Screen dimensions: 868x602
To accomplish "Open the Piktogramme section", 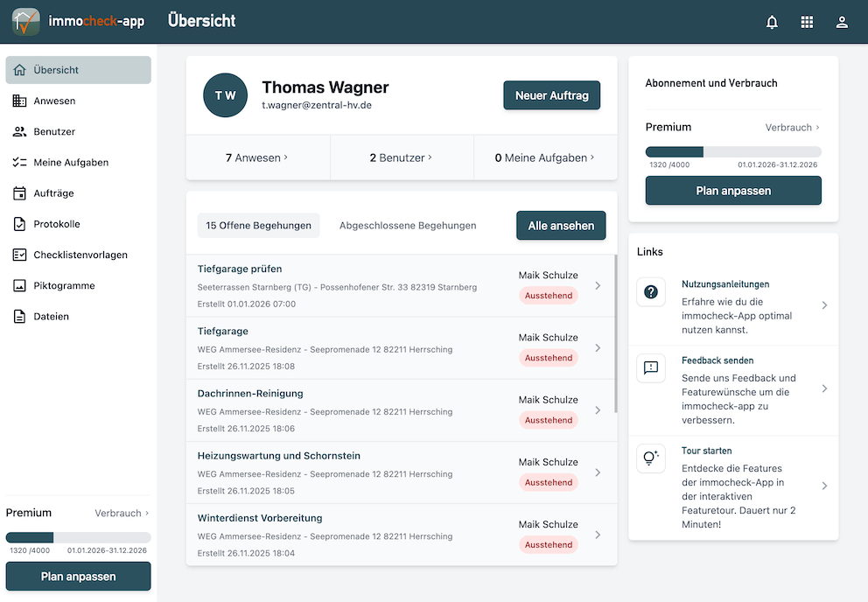I will pyautogui.click(x=66, y=285).
